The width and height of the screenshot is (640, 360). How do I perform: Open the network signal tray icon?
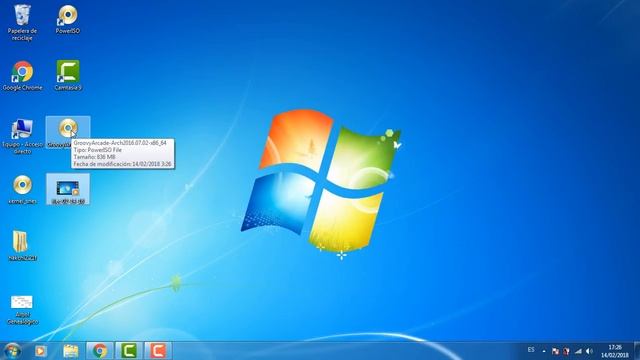tap(578, 351)
